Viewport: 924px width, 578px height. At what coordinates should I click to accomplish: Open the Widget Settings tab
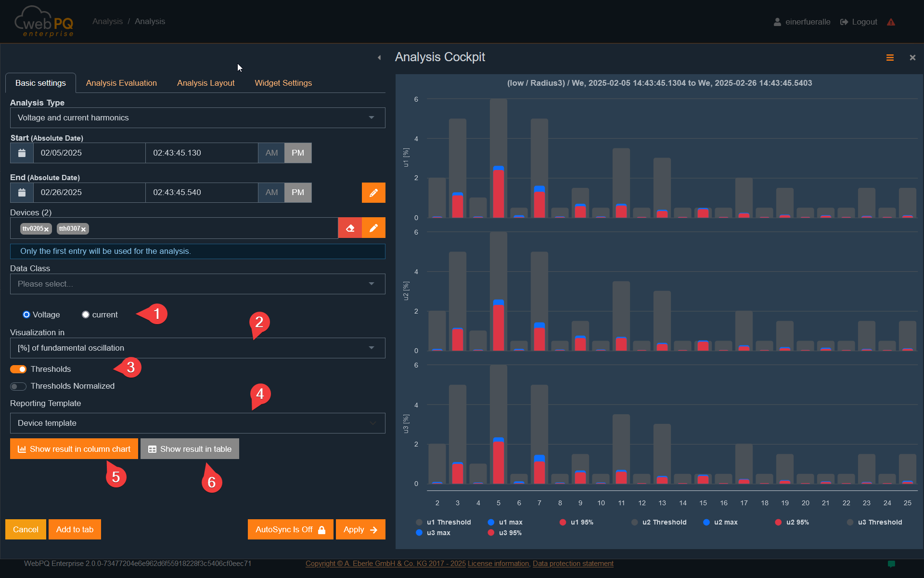pos(283,83)
